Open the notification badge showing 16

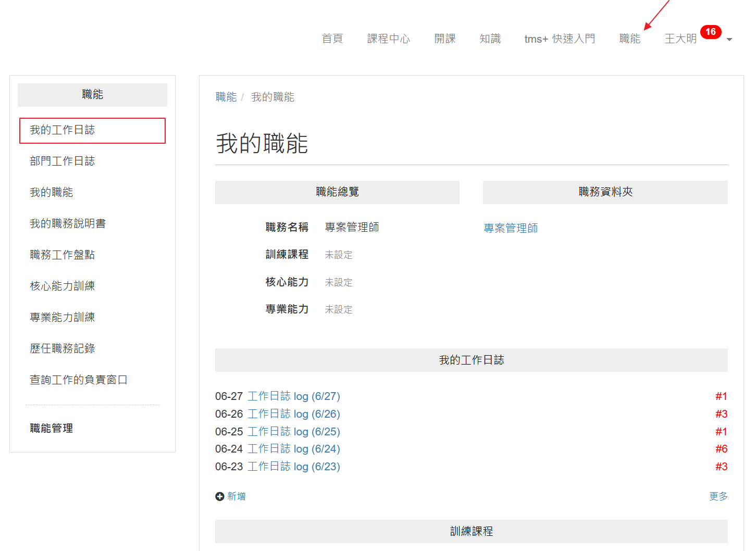pyautogui.click(x=710, y=32)
